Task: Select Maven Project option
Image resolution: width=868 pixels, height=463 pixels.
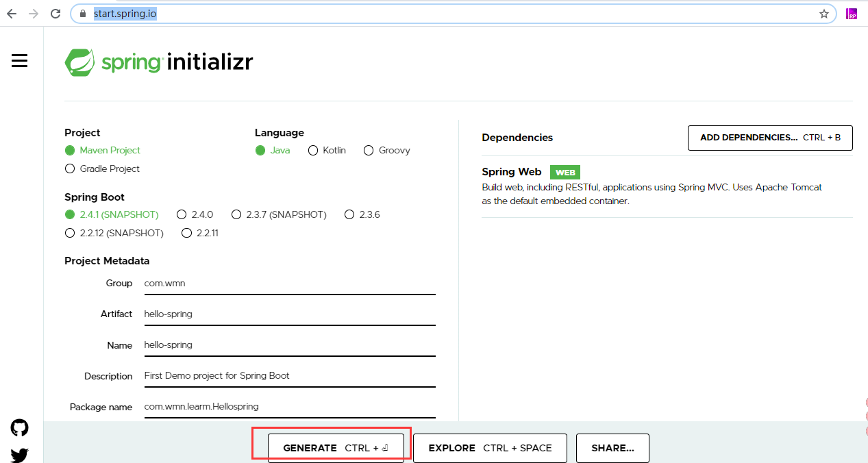Action: tap(103, 150)
